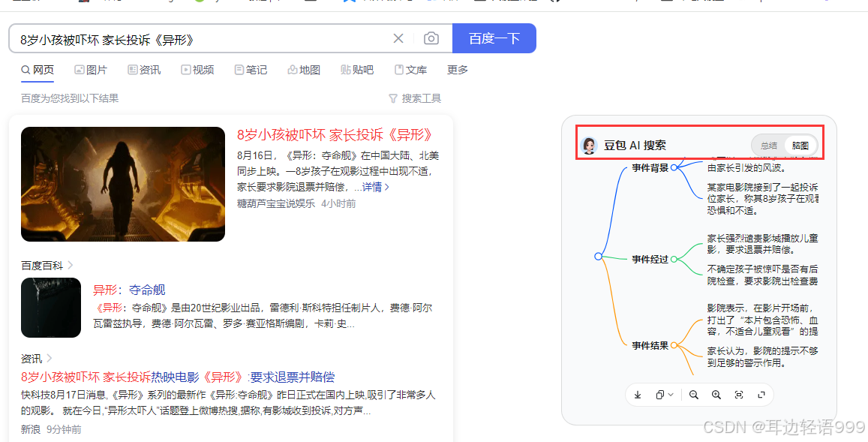868x442 pixels.
Task: Switch to the 资讯 tab in category bar
Action: click(144, 70)
